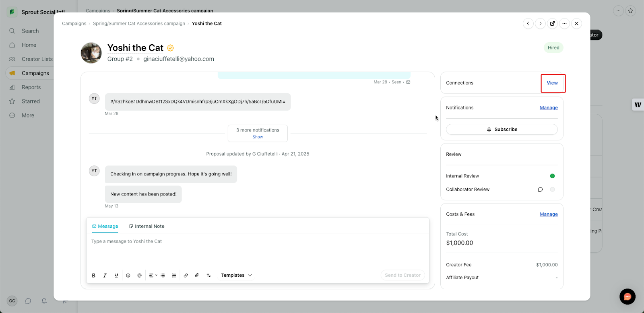Viewport: 644px width, 313px height.
Task: Open the more options menu in the dialog header
Action: pos(564,23)
